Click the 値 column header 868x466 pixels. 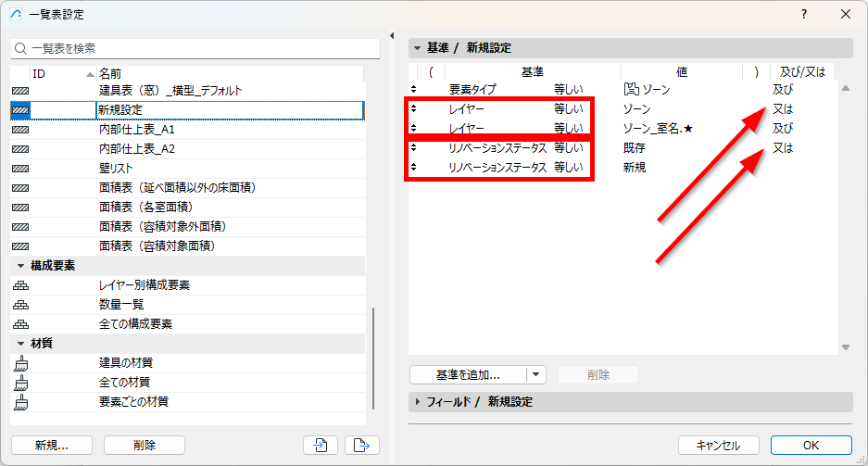coord(682,72)
